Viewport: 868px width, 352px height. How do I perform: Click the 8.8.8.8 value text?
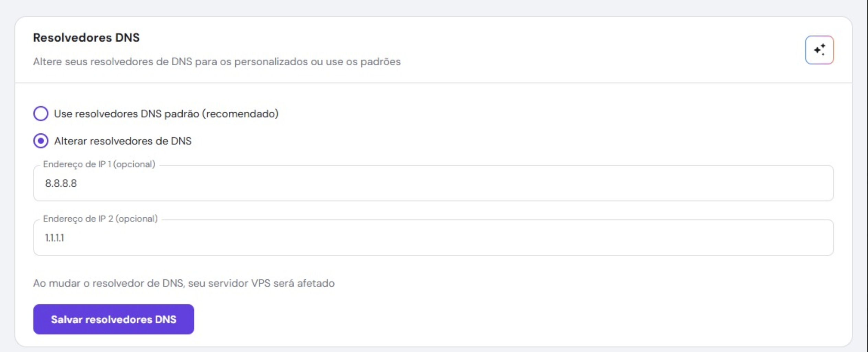pos(61,183)
